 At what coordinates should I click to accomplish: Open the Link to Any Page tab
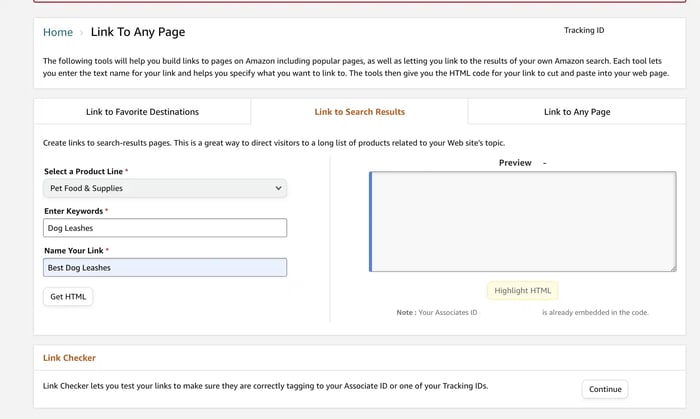tap(577, 112)
